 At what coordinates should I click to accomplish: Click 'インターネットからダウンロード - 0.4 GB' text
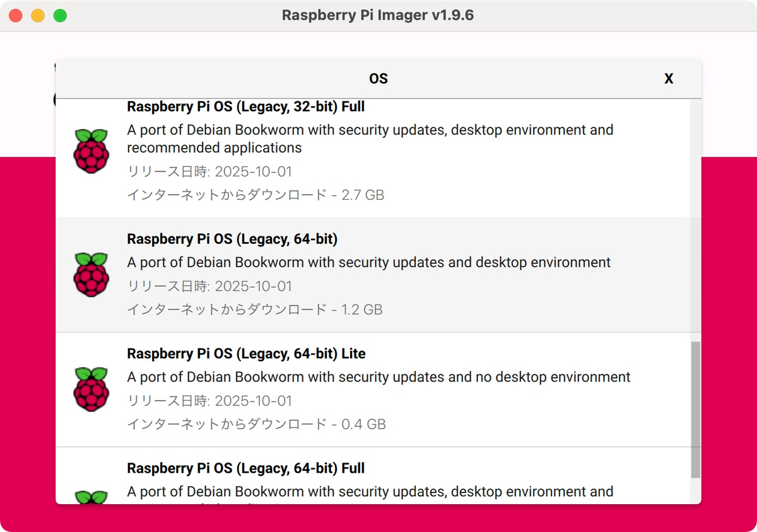pos(256,424)
